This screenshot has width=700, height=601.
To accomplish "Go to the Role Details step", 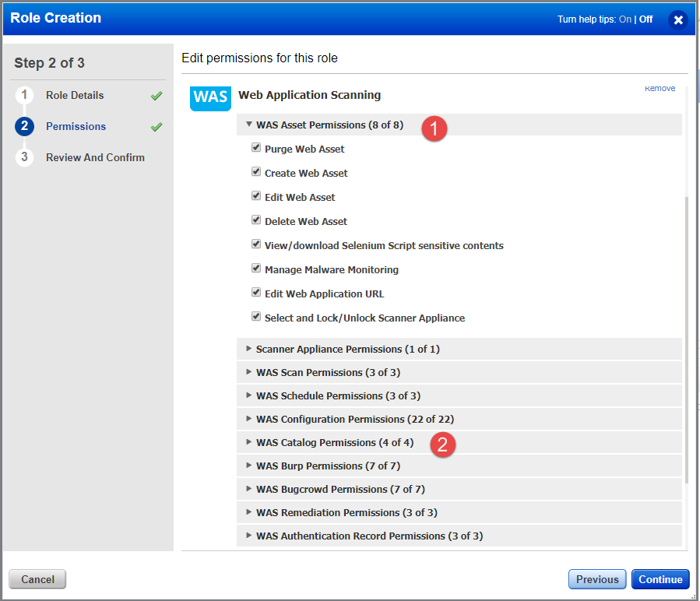I will pyautogui.click(x=76, y=95).
